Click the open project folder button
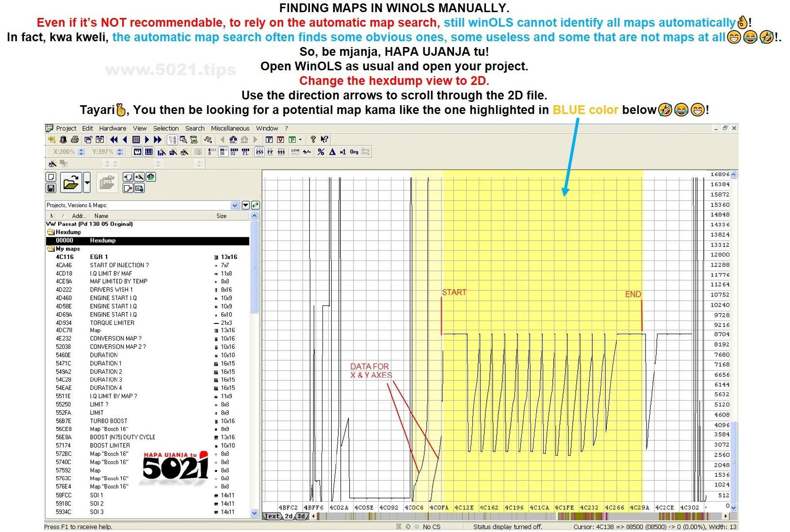Viewport: 790px width, 532px height. pyautogui.click(x=71, y=183)
